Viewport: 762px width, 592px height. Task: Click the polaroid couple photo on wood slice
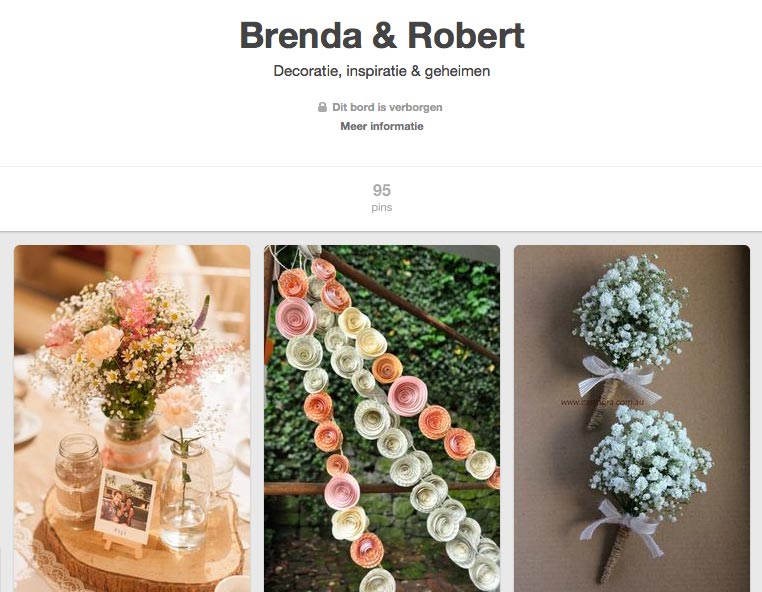point(125,505)
